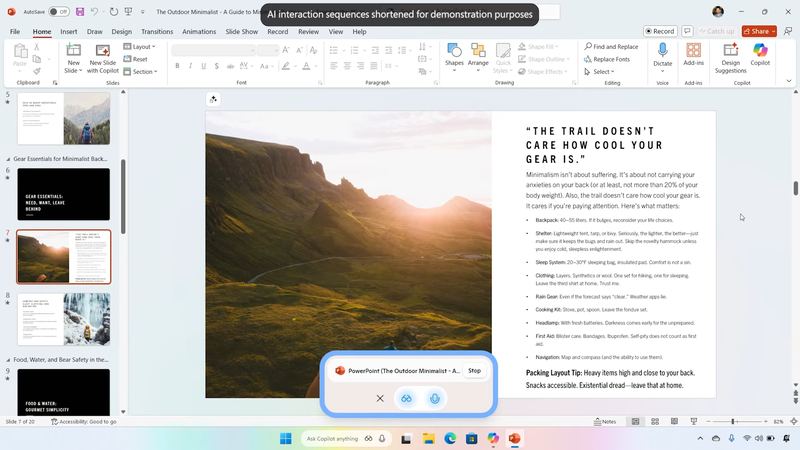
Task: Click Accessibility: Good to go
Action: click(x=84, y=421)
